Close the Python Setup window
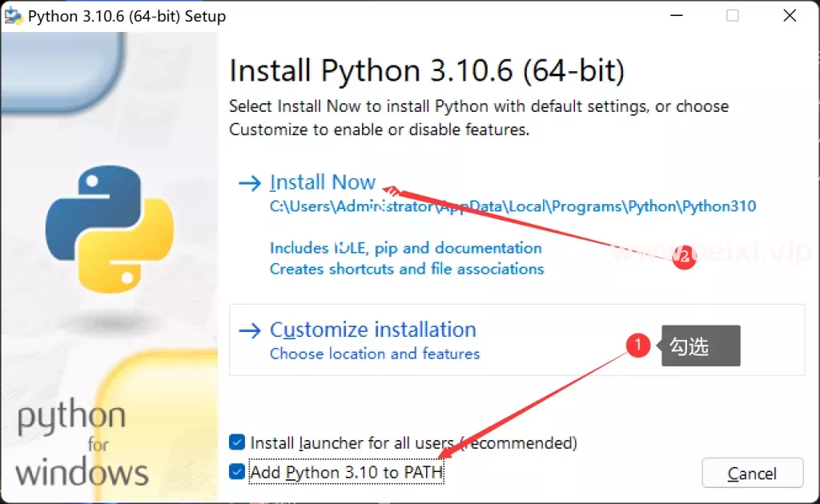 [790, 16]
